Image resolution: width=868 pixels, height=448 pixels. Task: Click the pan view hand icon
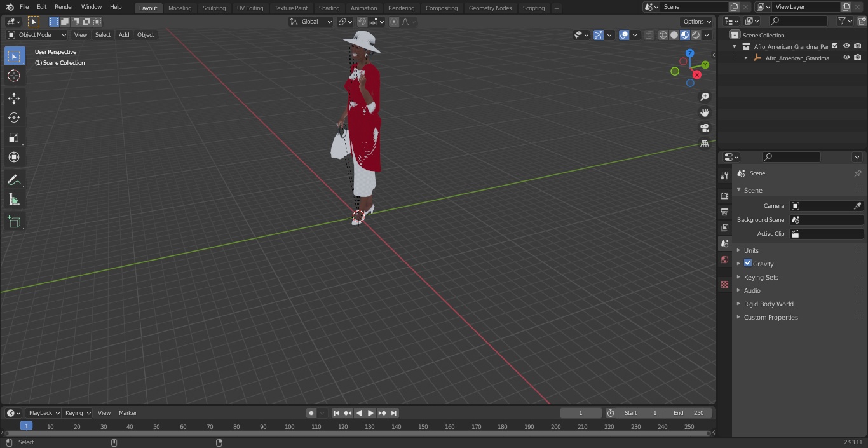click(x=705, y=112)
